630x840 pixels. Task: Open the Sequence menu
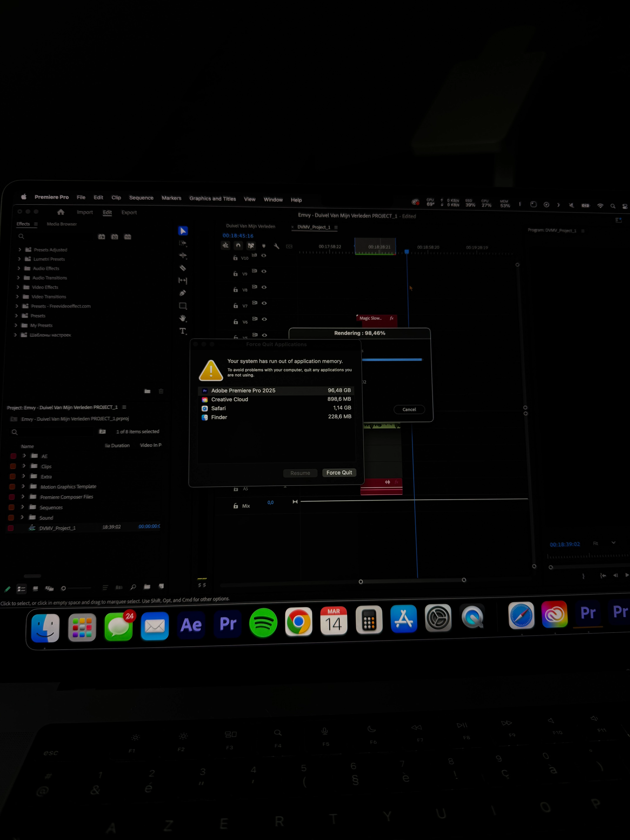[x=141, y=197]
